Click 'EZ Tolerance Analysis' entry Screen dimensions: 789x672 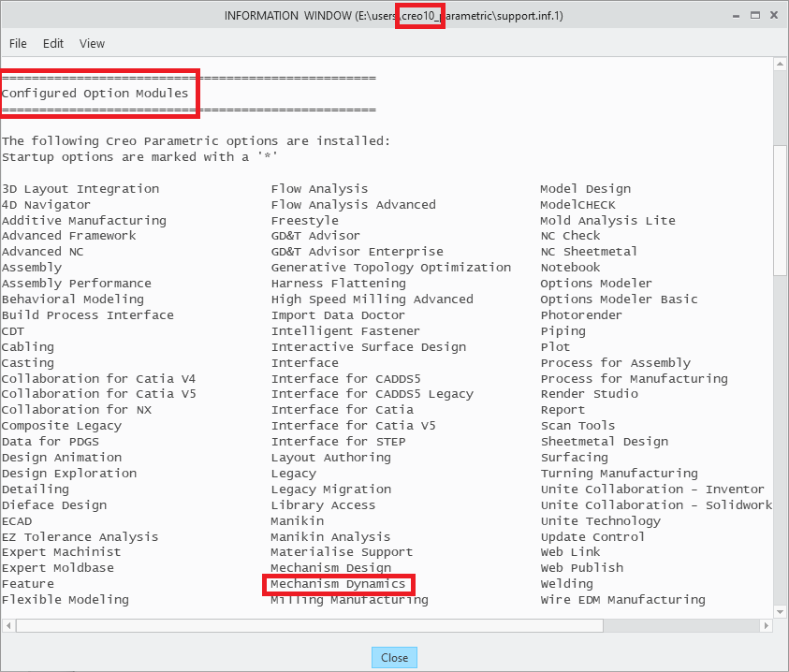[80, 537]
